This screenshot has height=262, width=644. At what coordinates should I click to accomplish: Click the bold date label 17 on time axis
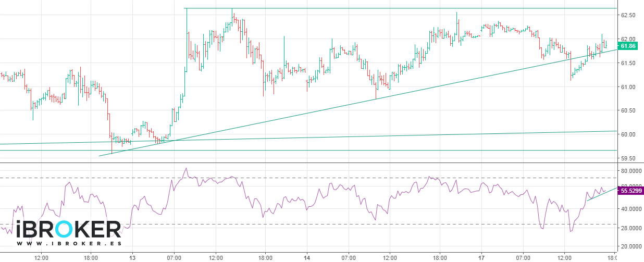(481, 257)
